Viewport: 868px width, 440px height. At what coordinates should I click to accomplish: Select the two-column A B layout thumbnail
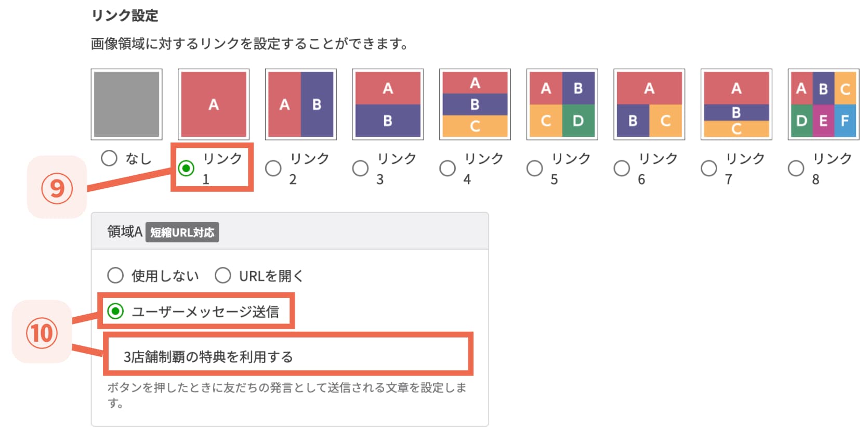click(x=300, y=103)
